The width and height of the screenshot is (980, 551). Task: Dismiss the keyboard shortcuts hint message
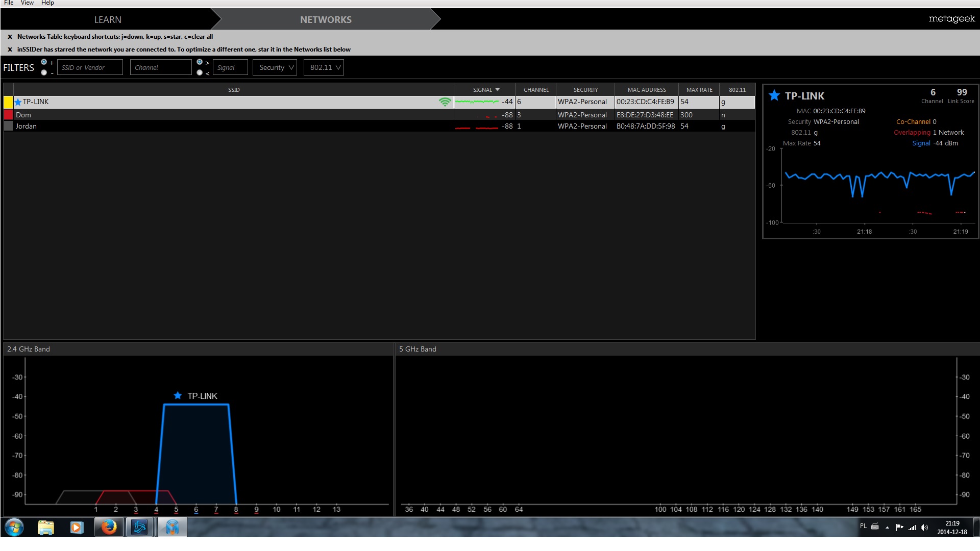click(x=10, y=37)
